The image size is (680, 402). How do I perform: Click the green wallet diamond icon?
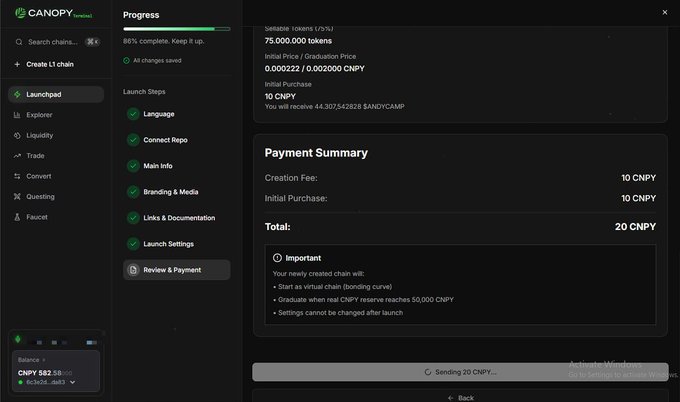coord(18,339)
